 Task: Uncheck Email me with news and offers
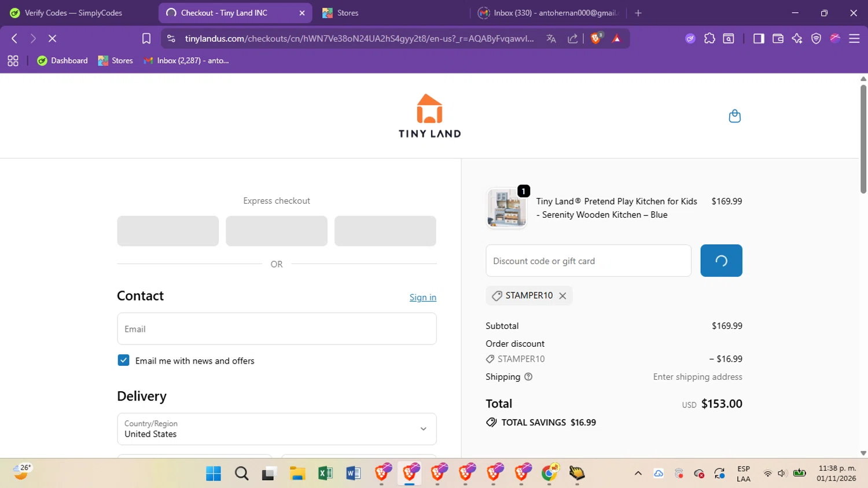tap(123, 360)
